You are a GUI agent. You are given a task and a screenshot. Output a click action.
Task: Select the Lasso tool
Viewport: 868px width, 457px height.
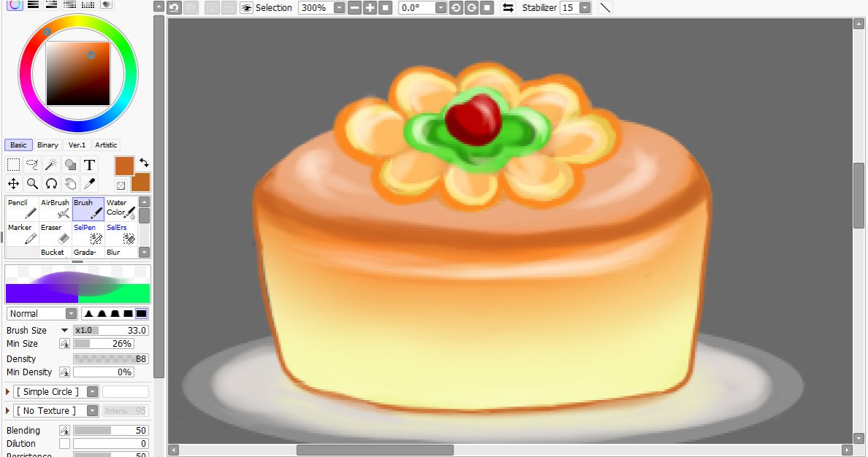pos(32,165)
